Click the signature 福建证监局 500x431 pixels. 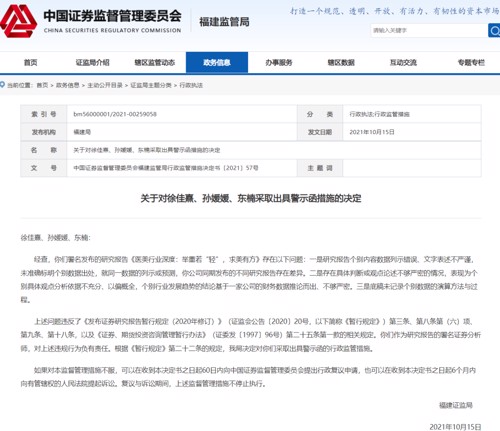[456, 405]
